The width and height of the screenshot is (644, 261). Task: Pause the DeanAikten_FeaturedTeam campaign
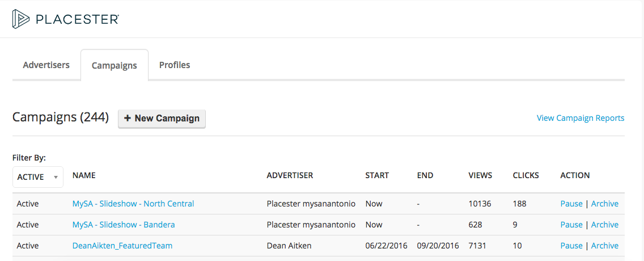(571, 246)
